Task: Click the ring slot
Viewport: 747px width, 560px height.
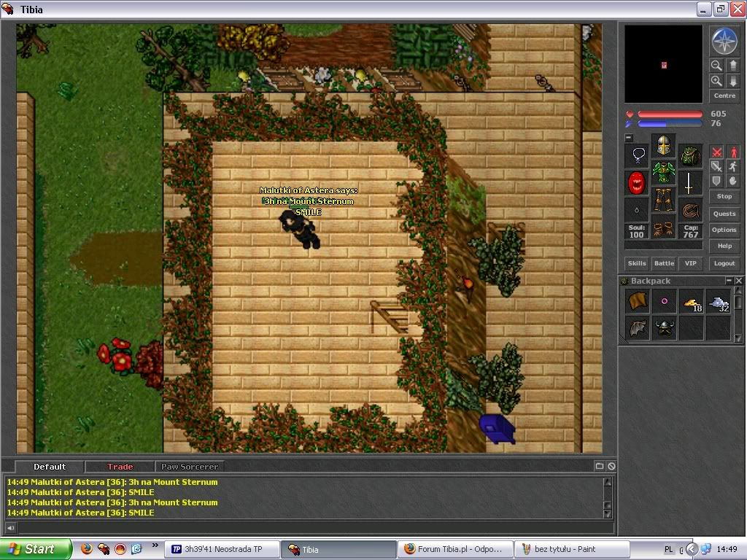Action: pyautogui.click(x=637, y=210)
